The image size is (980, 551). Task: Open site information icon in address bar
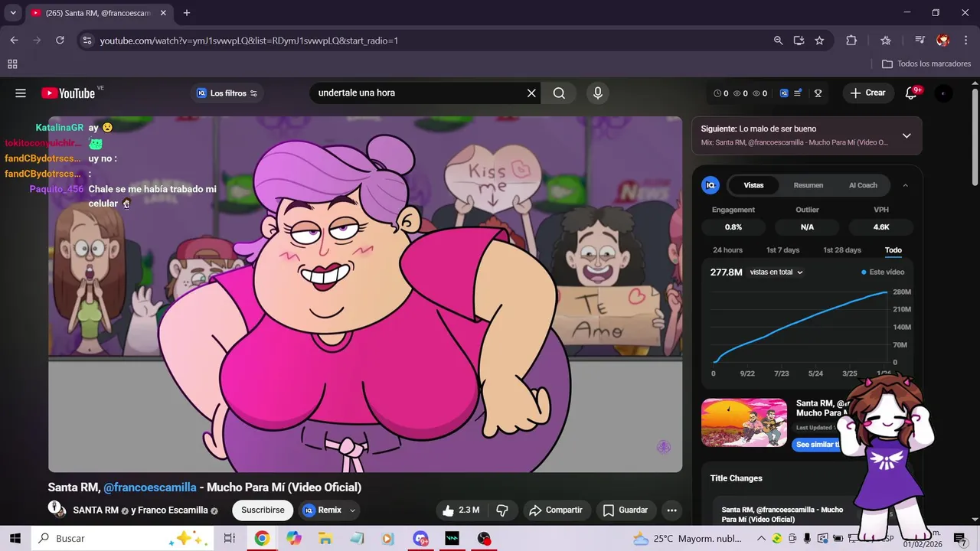tap(87, 41)
